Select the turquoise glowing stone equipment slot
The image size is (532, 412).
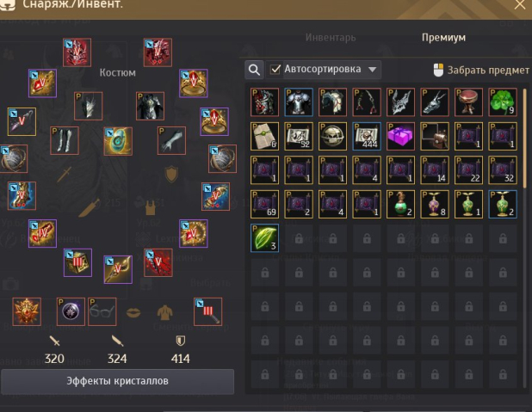point(118,141)
